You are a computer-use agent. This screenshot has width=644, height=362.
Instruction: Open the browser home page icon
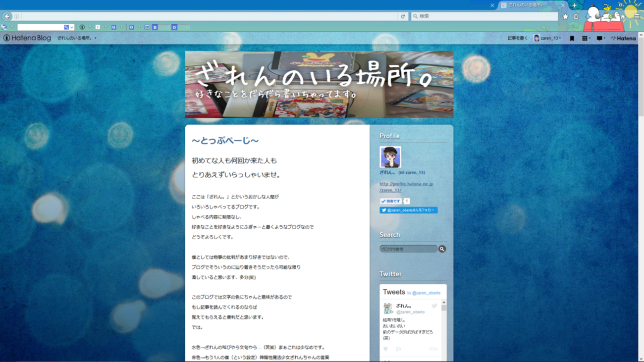click(x=623, y=16)
